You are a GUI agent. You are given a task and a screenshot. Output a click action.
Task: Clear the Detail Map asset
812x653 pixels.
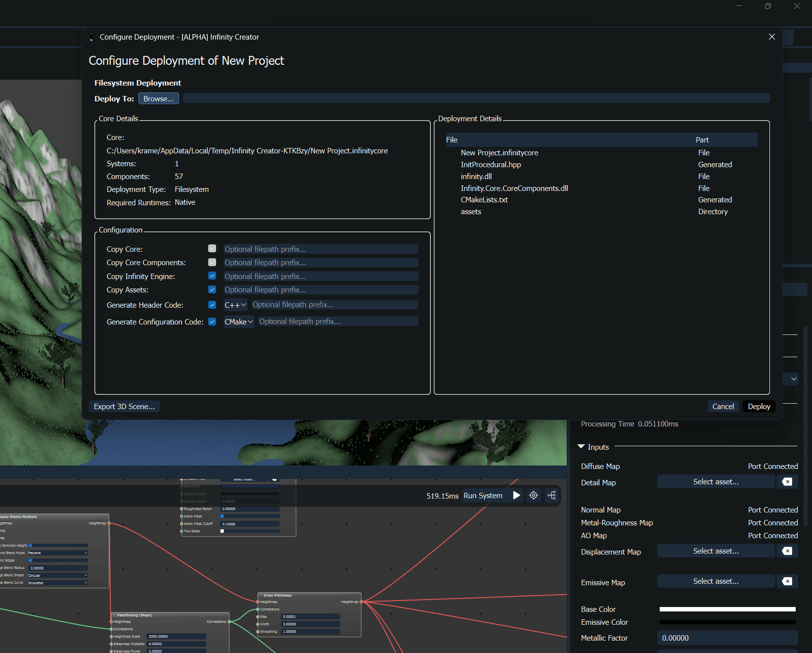[x=787, y=482]
